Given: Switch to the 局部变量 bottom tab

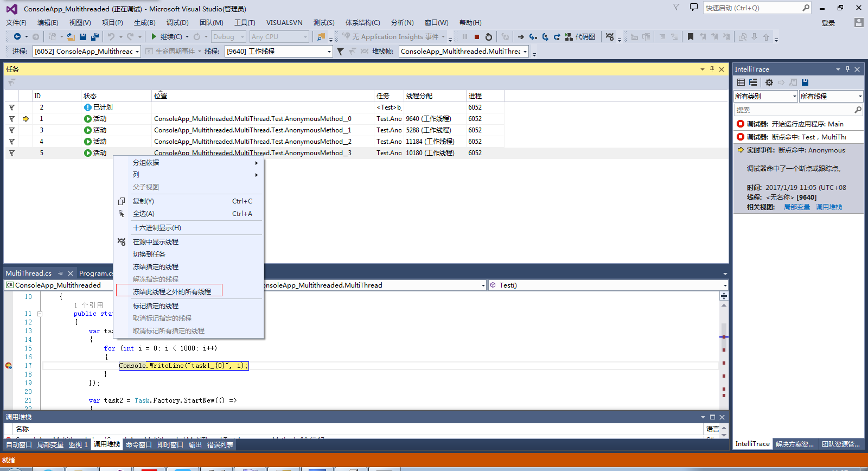Looking at the screenshot, I should point(50,444).
